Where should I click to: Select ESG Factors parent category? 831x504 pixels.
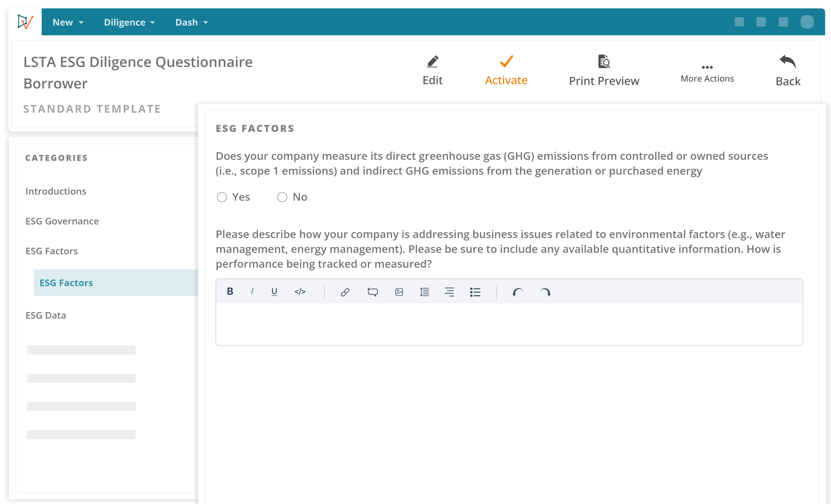point(52,251)
